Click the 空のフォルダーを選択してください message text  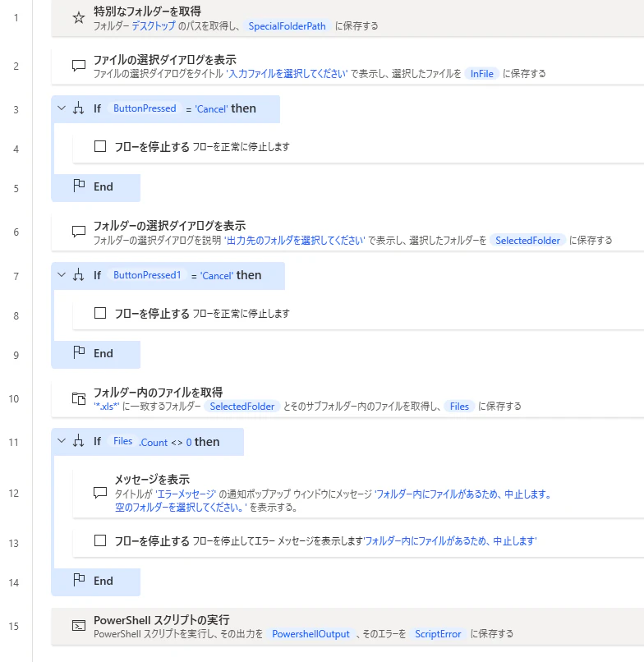(182, 508)
